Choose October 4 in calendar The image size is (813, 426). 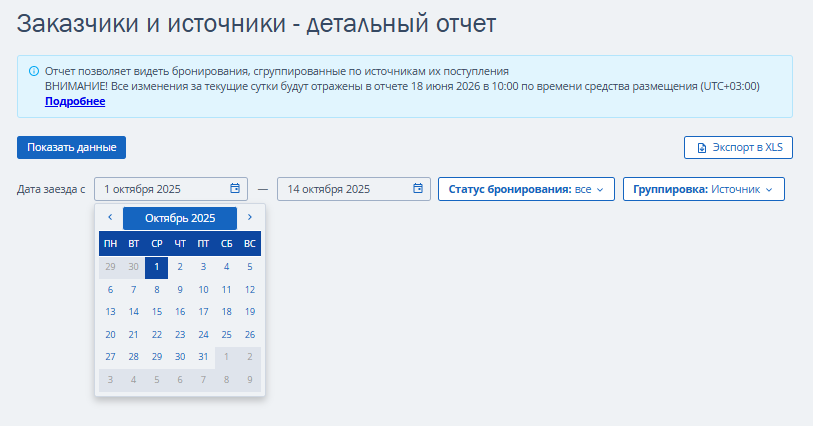coord(227,267)
